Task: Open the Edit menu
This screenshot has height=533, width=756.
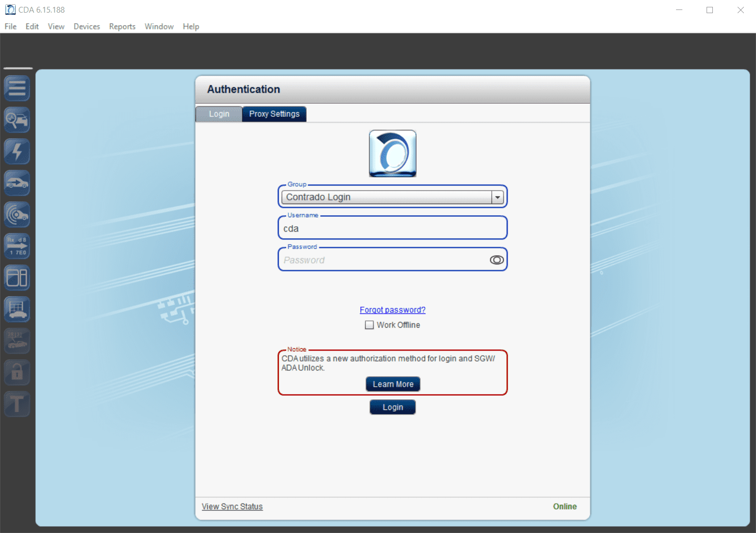Action: pos(32,26)
